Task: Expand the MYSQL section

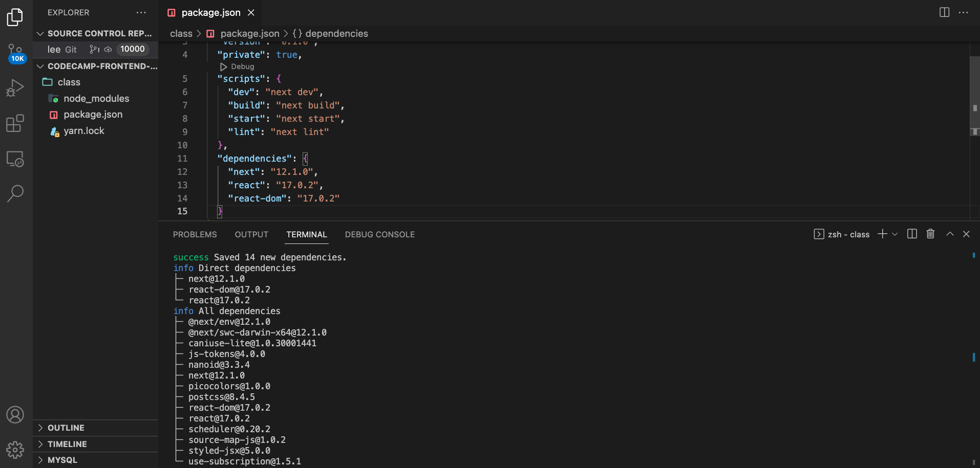Action: point(95,460)
